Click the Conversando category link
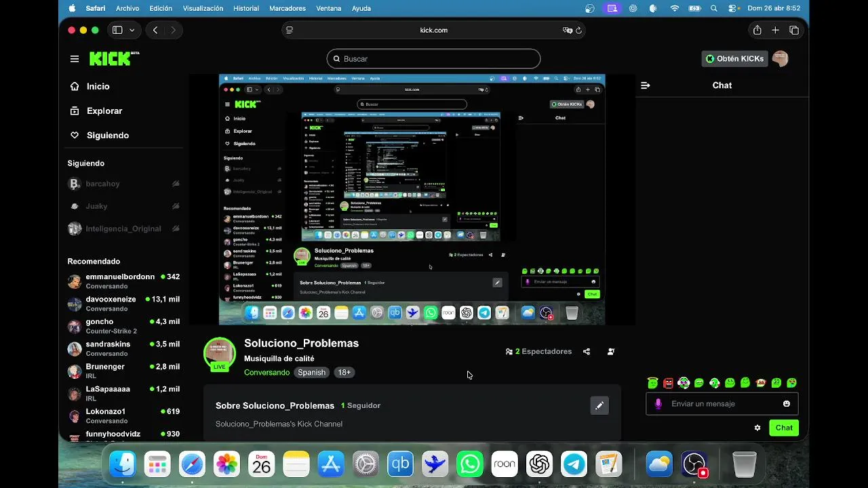 (x=267, y=372)
